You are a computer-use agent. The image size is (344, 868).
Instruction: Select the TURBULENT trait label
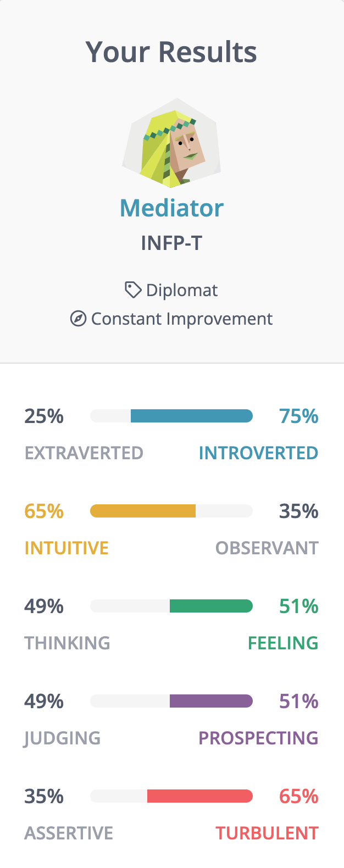[x=267, y=833]
